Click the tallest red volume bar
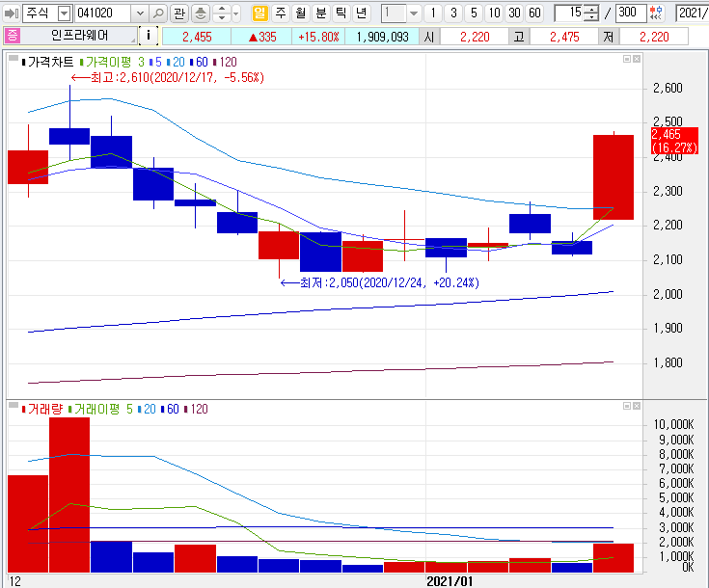The height and width of the screenshot is (588, 709). (x=69, y=494)
